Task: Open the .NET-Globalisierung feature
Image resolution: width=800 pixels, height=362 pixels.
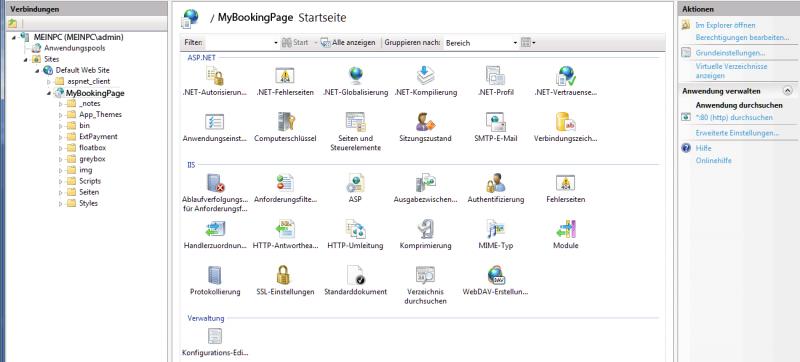Action: tap(356, 82)
